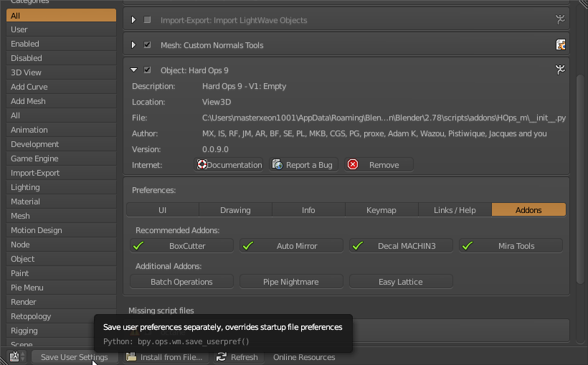
Task: Enable the Import LightWave Objects addon checkbox
Action: click(x=148, y=20)
